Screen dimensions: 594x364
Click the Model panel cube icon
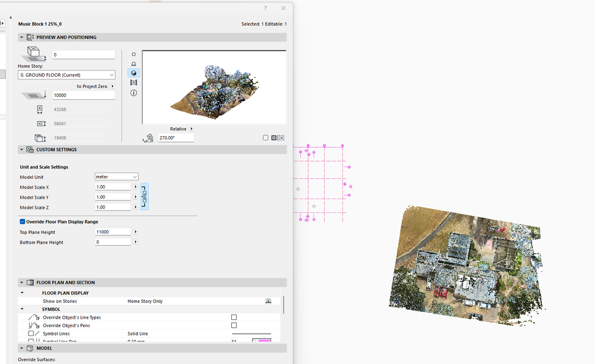30,348
